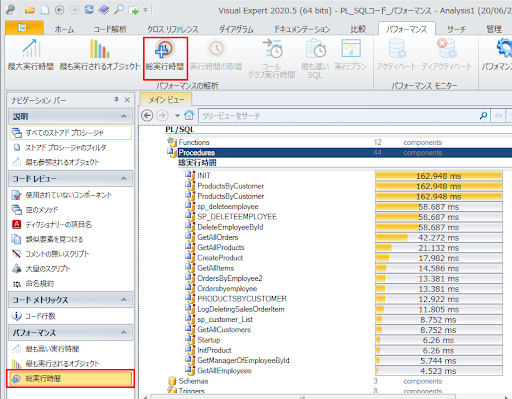Collapse the パフォーマンス navigation section
This screenshot has width=512, height=399.
coord(124,333)
